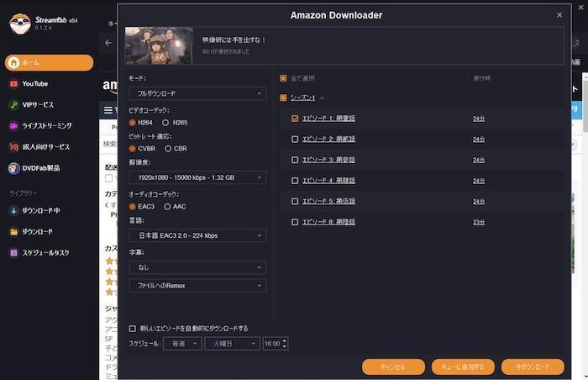Open ライブストリーミング camera icon in sidebar
The height and width of the screenshot is (380, 588).
pyautogui.click(x=13, y=126)
